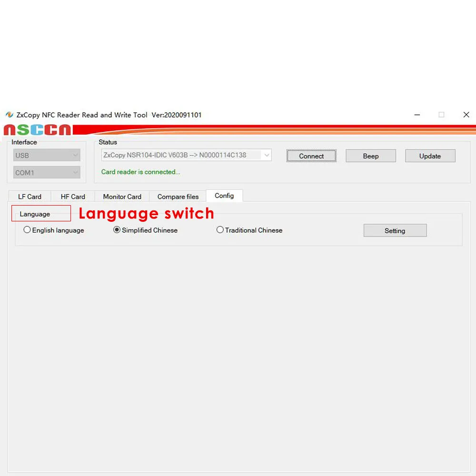Click 'Card reader is connected...' status text
Screen dimensions: 476x476
click(x=140, y=172)
